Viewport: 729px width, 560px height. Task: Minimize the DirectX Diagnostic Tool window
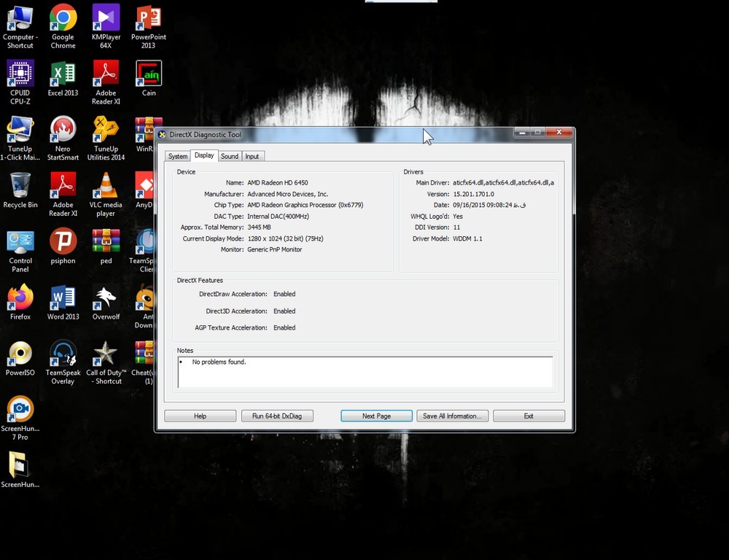(522, 133)
